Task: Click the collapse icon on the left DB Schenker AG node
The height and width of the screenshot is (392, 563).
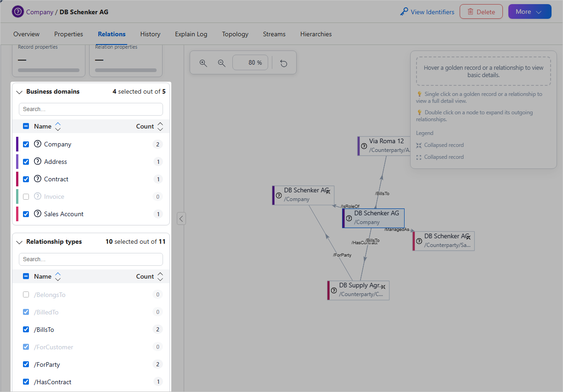Action: click(x=328, y=192)
